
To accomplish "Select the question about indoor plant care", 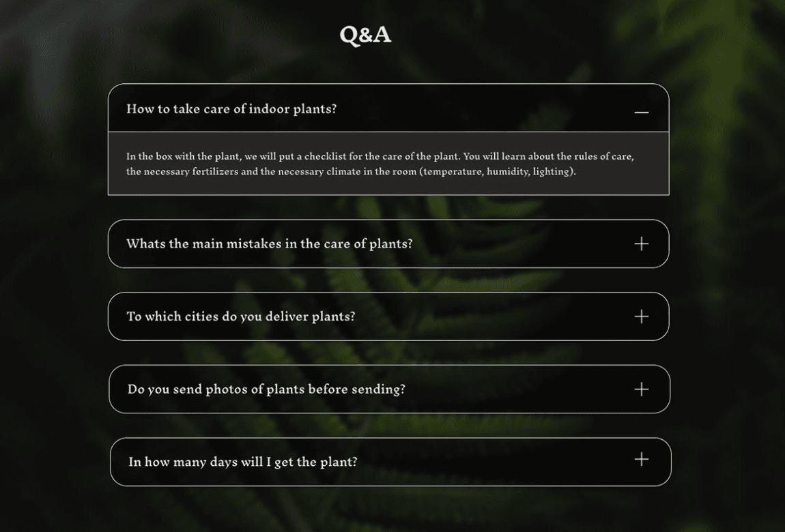I will click(230, 109).
